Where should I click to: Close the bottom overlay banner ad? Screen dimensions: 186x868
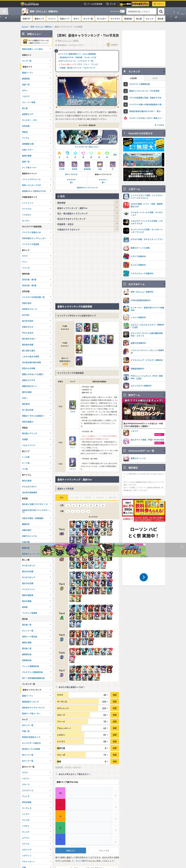click(182, 546)
